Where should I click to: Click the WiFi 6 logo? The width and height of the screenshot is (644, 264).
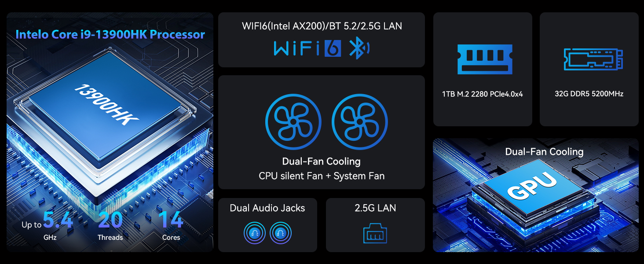(307, 48)
